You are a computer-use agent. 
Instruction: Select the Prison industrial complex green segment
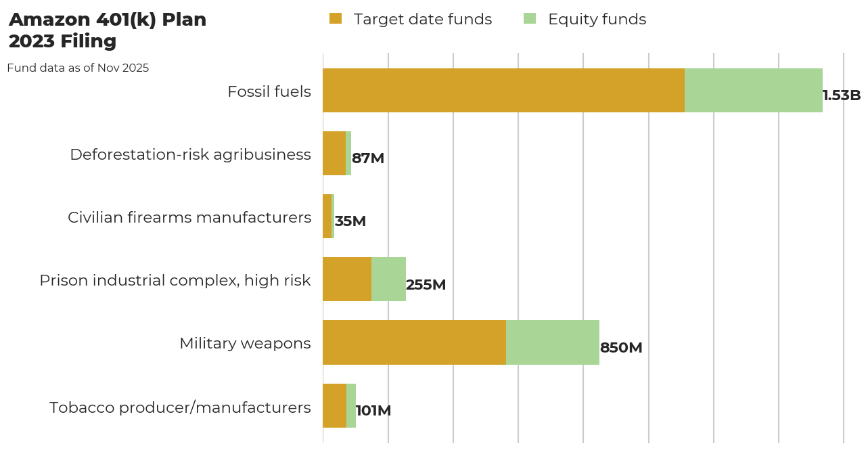coord(388,279)
